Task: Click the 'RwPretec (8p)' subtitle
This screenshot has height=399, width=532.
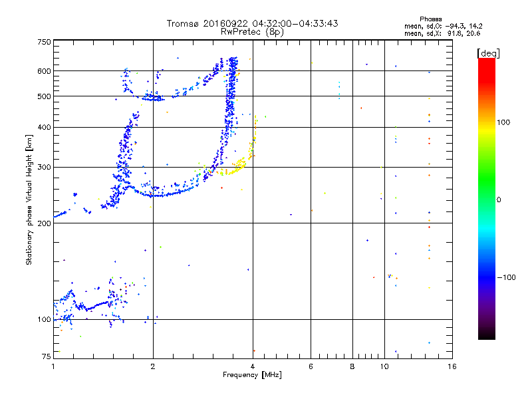Action: click(252, 32)
